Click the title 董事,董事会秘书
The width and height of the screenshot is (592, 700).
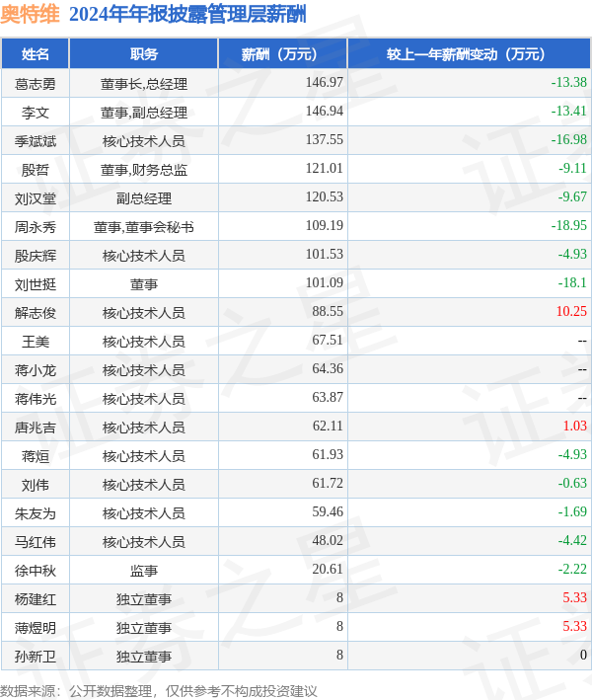coord(144,227)
